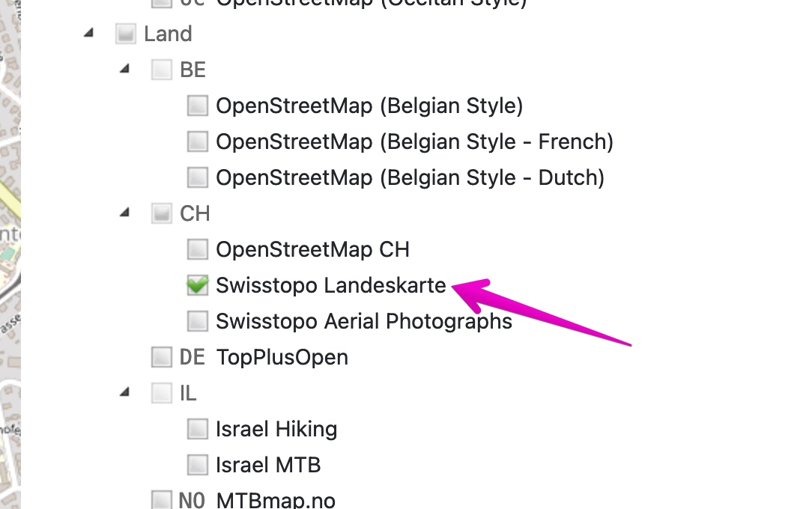812x509 pixels.
Task: Click the map strip at left edge
Action: [10, 254]
